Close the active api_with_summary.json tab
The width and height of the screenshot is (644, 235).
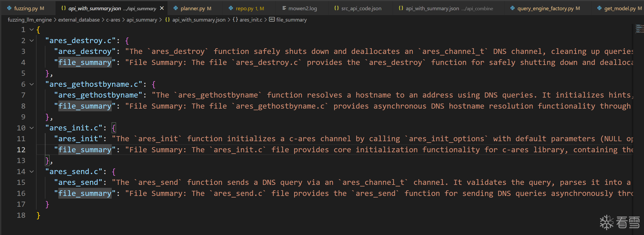coord(162,8)
